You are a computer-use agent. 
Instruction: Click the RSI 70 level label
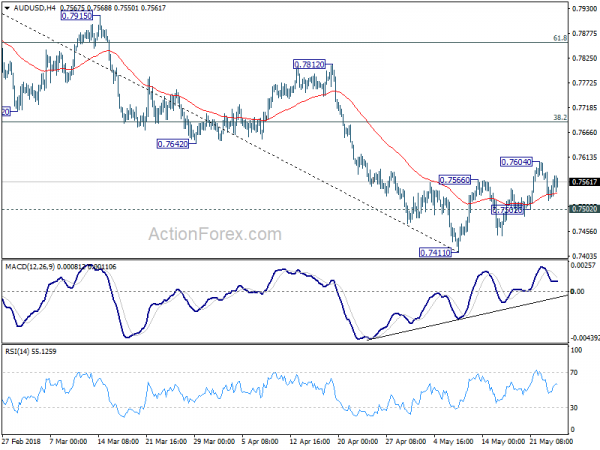coord(574,372)
